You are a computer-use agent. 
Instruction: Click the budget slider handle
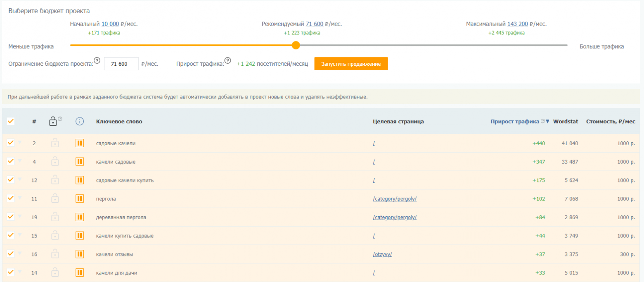[x=296, y=45]
